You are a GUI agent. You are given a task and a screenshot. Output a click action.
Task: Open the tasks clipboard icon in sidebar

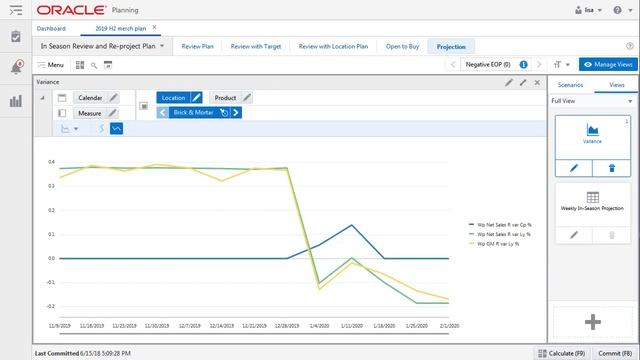tap(16, 36)
